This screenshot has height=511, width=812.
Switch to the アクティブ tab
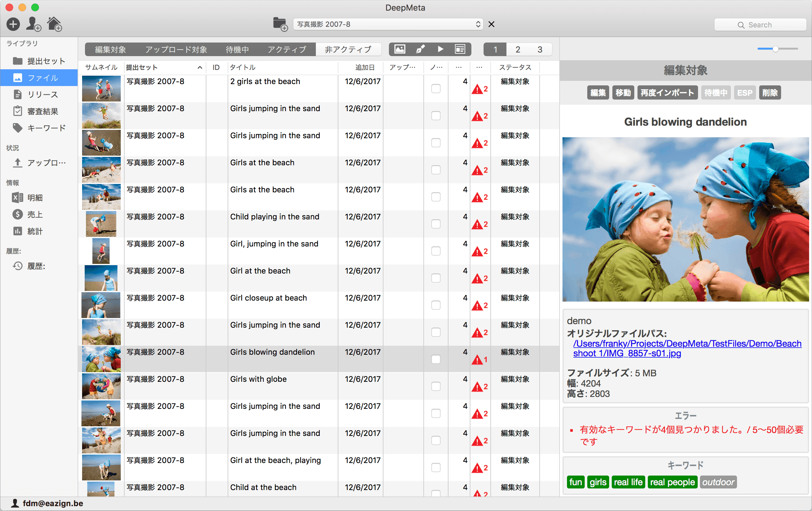click(287, 50)
